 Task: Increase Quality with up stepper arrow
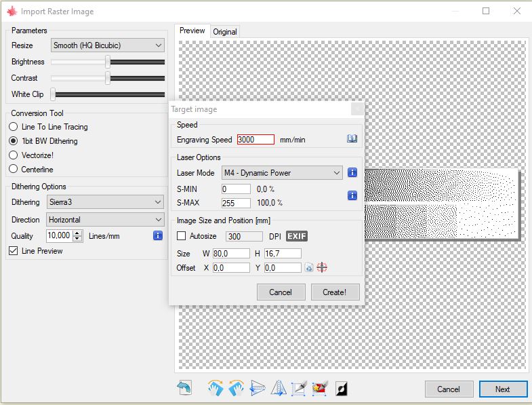pyautogui.click(x=78, y=233)
